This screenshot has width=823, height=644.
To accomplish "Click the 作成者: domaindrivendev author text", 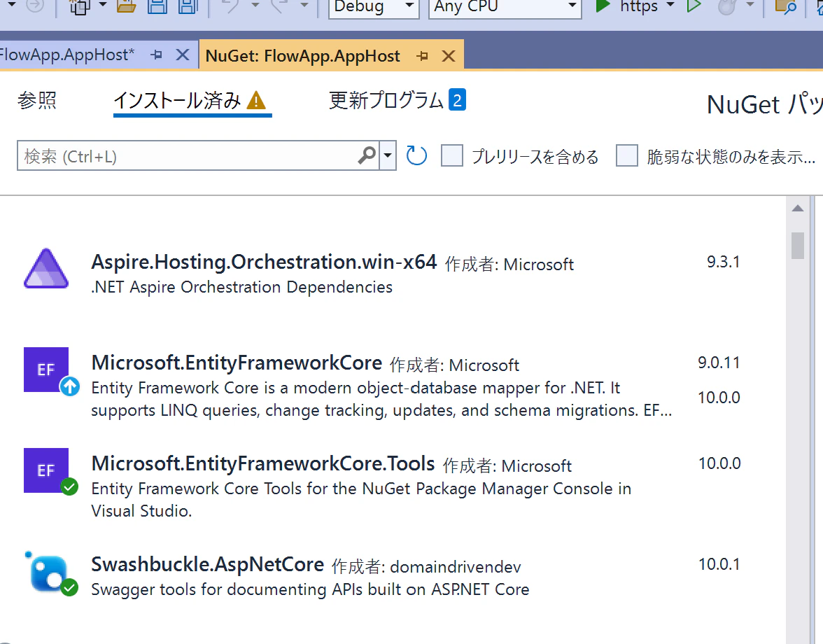I will point(427,567).
